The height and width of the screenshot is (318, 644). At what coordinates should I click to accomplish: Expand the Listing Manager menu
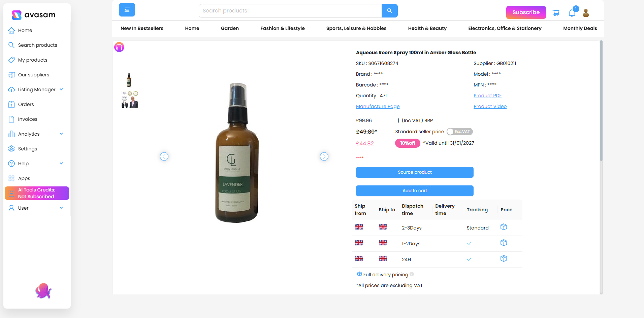tap(61, 89)
